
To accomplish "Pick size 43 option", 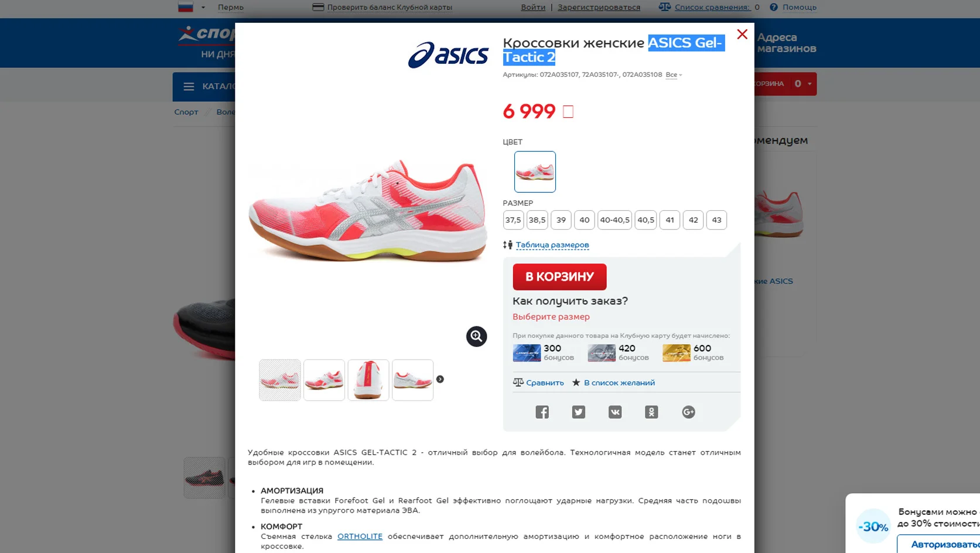I will [x=716, y=220].
